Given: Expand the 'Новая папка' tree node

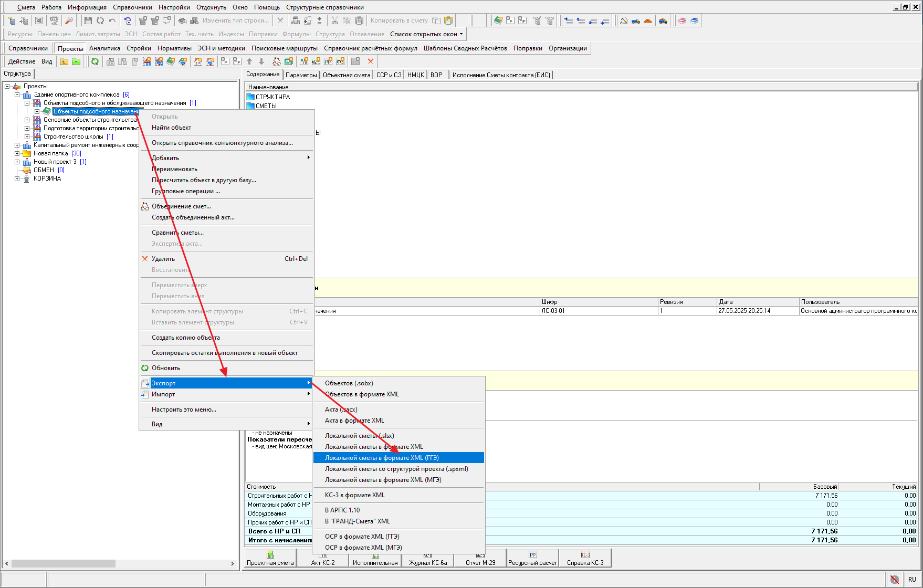Looking at the screenshot, I should [17, 153].
